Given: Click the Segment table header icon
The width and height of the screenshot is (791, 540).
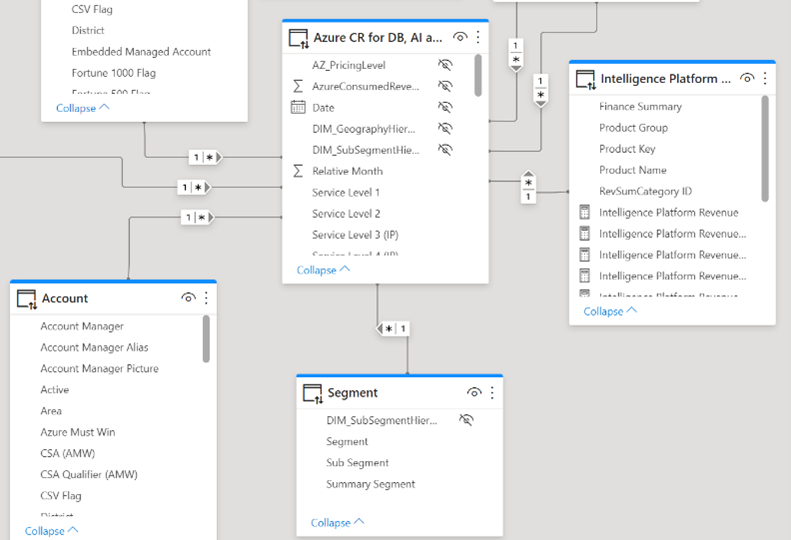Looking at the screenshot, I should pos(312,393).
